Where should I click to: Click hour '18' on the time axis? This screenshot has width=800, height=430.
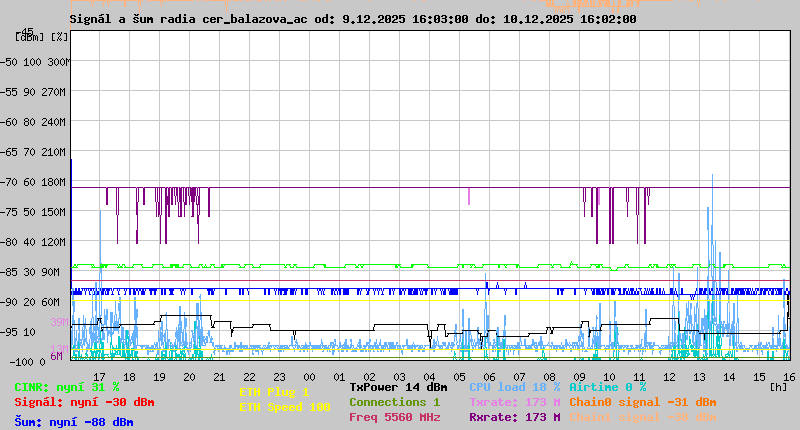130,377
